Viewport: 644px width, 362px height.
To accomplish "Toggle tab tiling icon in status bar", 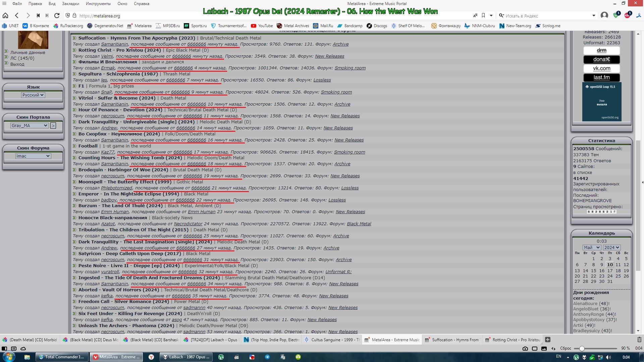I will click(x=535, y=348).
